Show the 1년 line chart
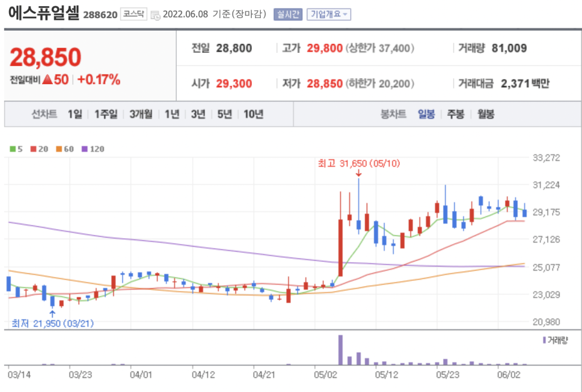This screenshot has width=582, height=392. click(x=172, y=114)
